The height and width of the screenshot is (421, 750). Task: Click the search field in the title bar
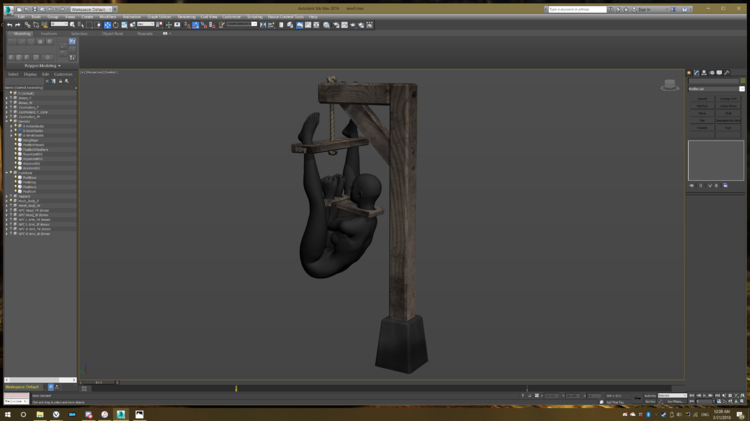point(577,9)
